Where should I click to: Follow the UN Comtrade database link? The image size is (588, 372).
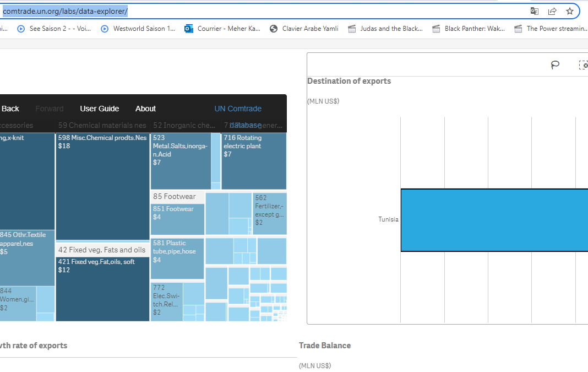click(238, 116)
